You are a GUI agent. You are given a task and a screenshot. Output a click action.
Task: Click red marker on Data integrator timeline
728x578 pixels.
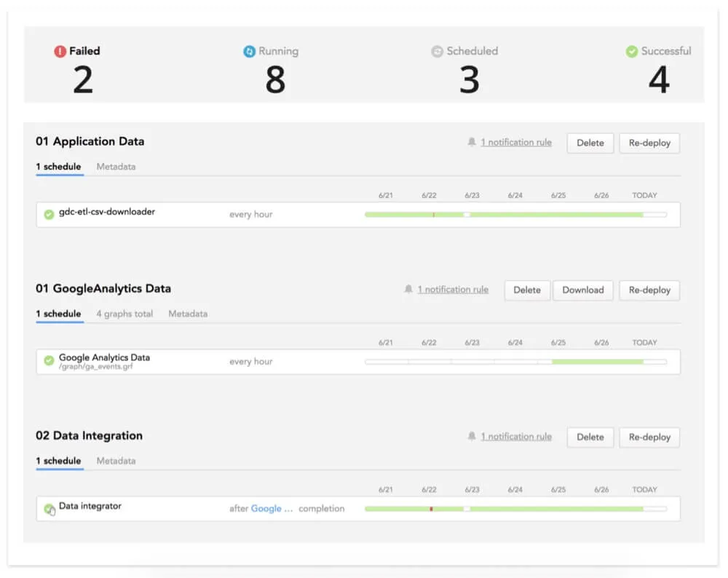coord(431,509)
